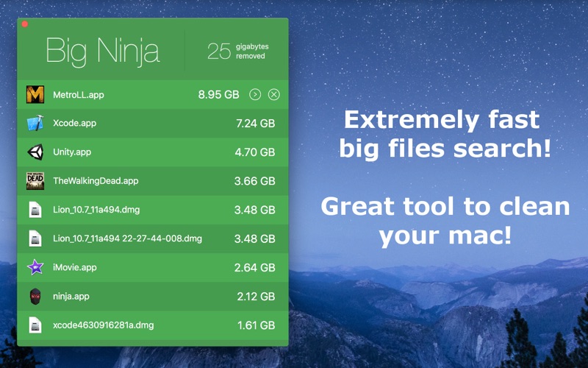Click the 8.95 GB size value
The height and width of the screenshot is (368, 588).
[218, 95]
